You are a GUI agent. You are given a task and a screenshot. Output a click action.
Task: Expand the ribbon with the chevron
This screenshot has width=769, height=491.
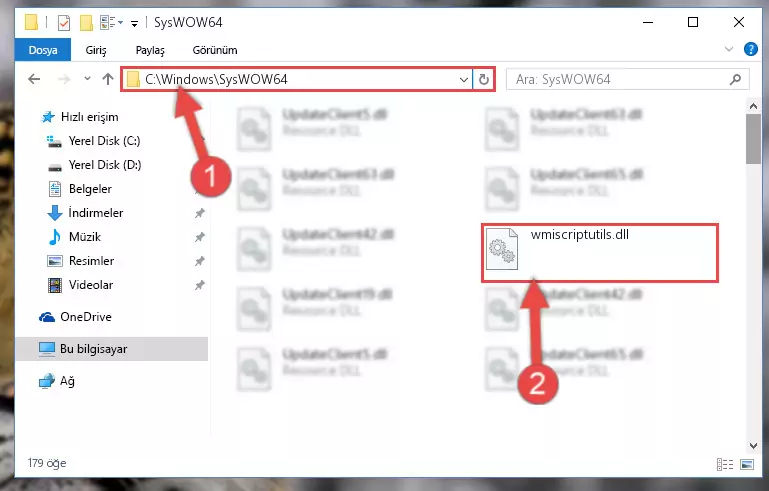(x=729, y=49)
